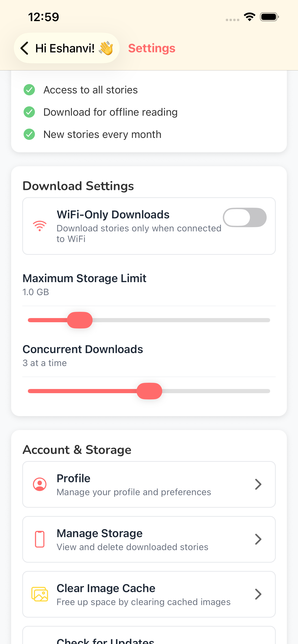Image resolution: width=298 pixels, height=644 pixels.
Task: Tap the Profile person icon
Action: [x=39, y=484]
